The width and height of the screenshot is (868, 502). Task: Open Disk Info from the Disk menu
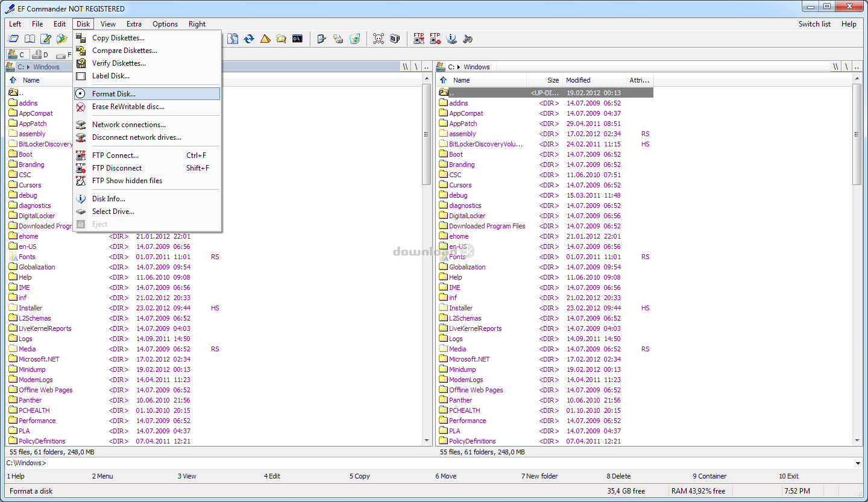click(147, 199)
